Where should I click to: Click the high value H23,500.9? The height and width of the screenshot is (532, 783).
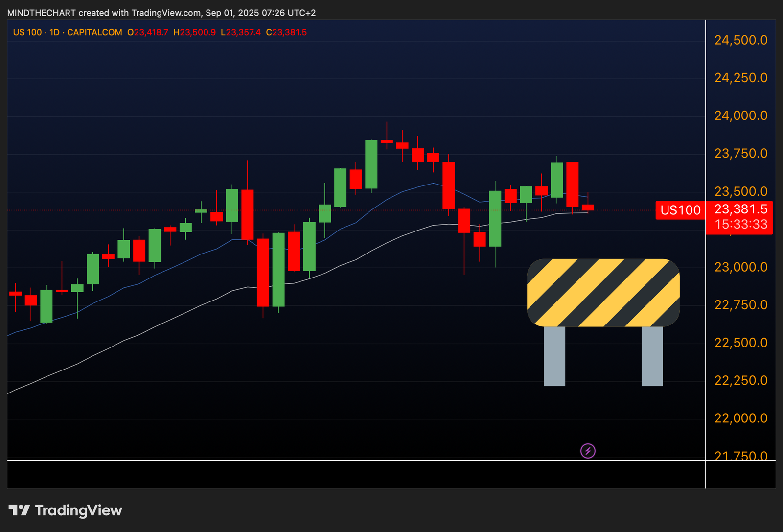point(194,32)
